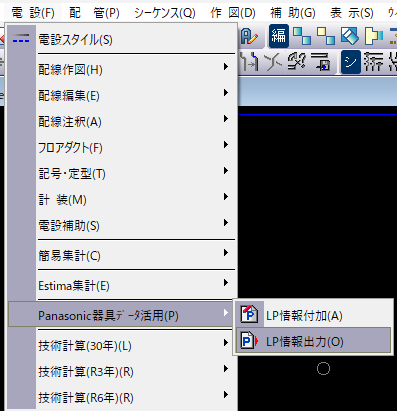This screenshot has height=411, width=397.
Task: Click the dotted wiring lines icon next to シ
Action: click(x=374, y=62)
